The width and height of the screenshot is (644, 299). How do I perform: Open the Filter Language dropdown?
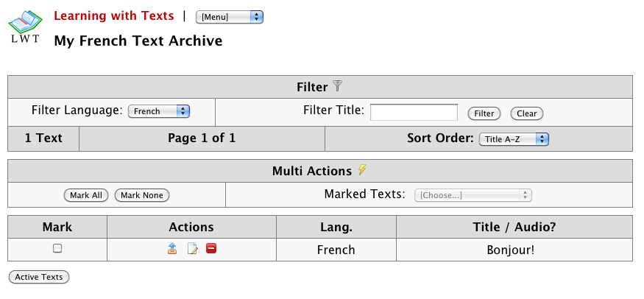(159, 111)
